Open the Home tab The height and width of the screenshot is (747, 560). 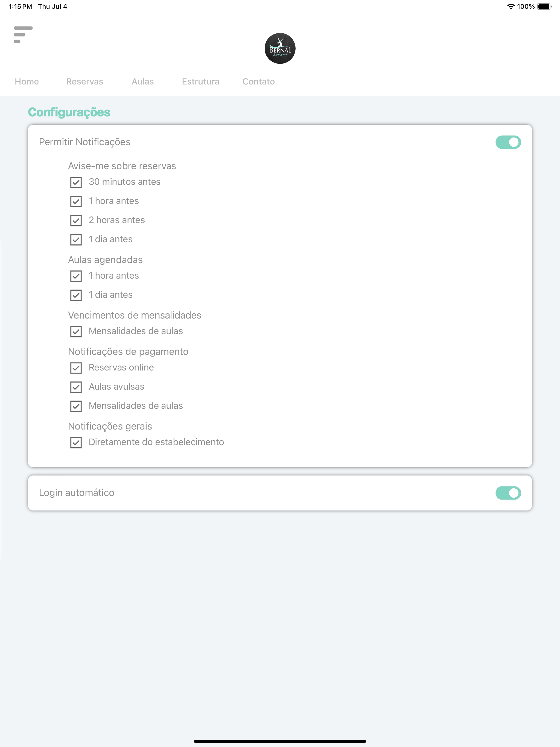click(x=27, y=81)
